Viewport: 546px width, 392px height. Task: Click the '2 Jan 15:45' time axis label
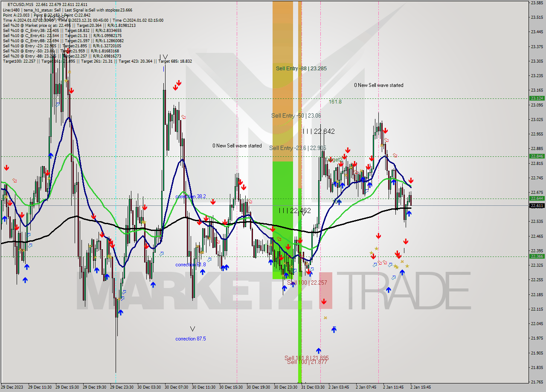pyautogui.click(x=421, y=387)
